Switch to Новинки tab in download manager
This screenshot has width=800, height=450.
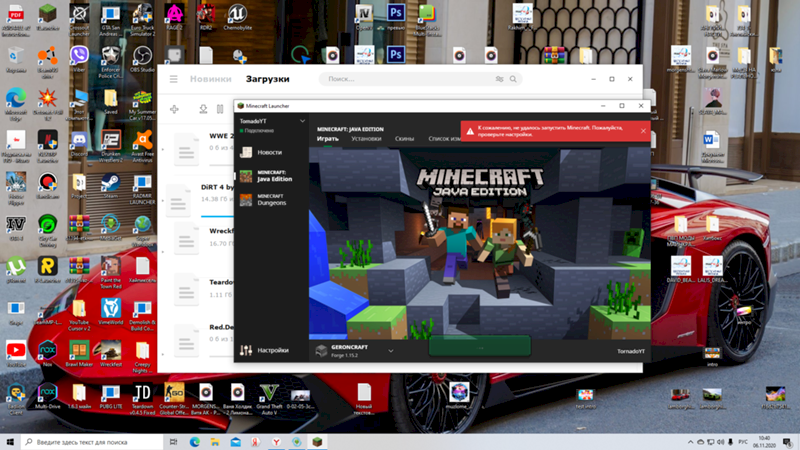(x=210, y=79)
